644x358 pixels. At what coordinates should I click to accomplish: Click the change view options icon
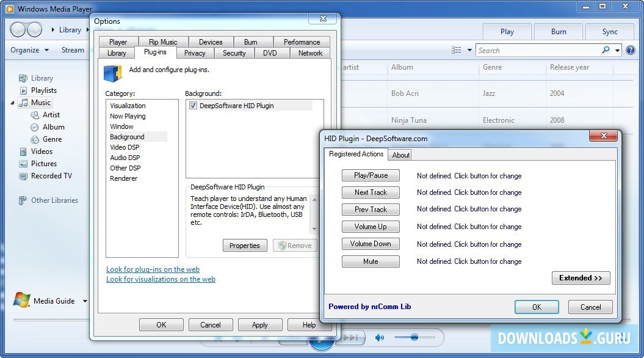tap(457, 50)
